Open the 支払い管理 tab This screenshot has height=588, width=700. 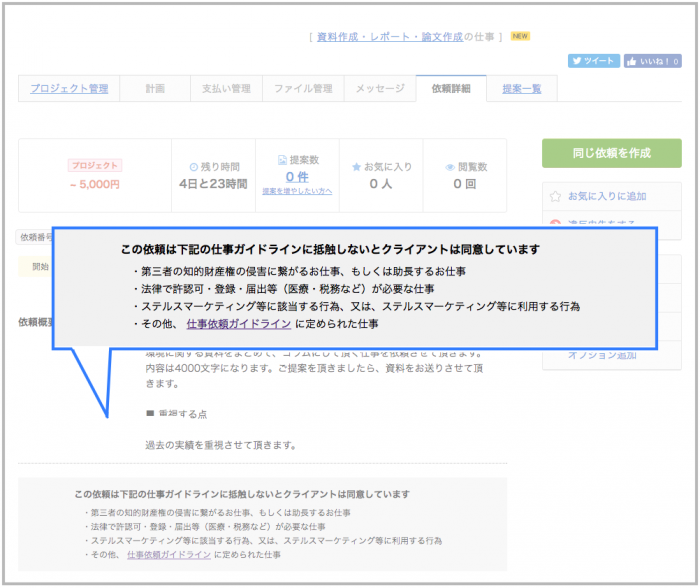pyautogui.click(x=227, y=89)
